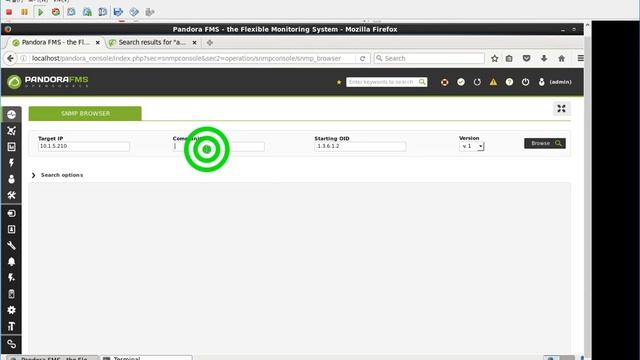The image size is (640, 360).
Task: Open the Tools crossed-wrench sidebar icon
Action: pos(11,195)
